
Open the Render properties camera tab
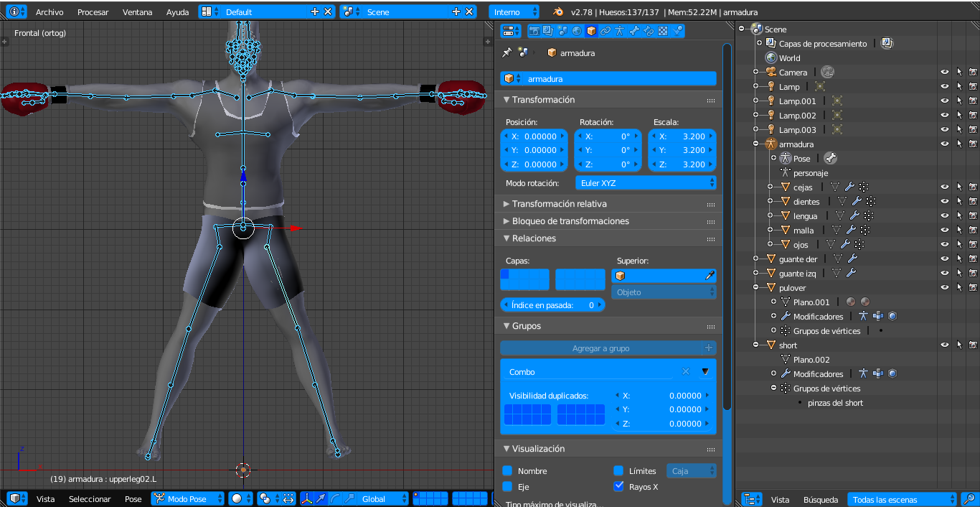pyautogui.click(x=534, y=31)
